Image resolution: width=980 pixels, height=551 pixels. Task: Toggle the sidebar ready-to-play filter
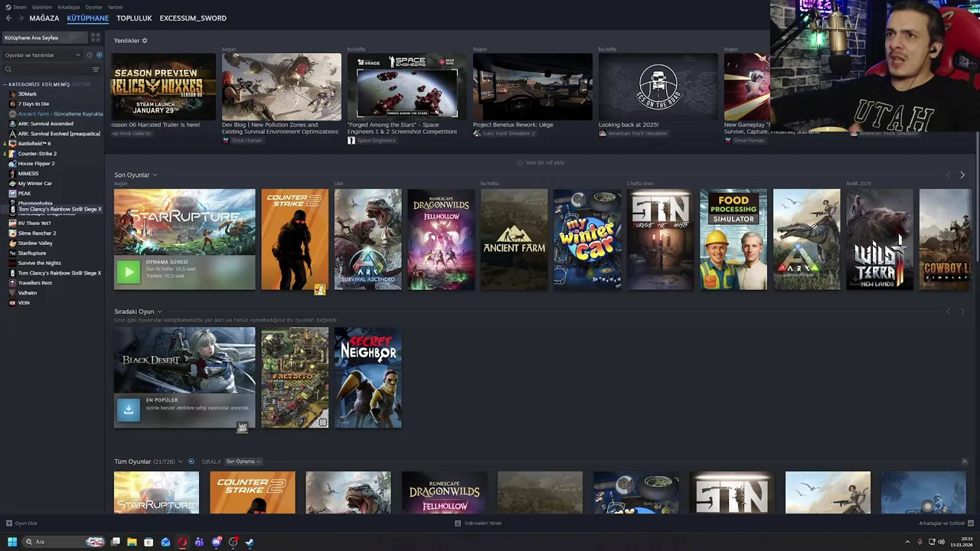coord(100,55)
